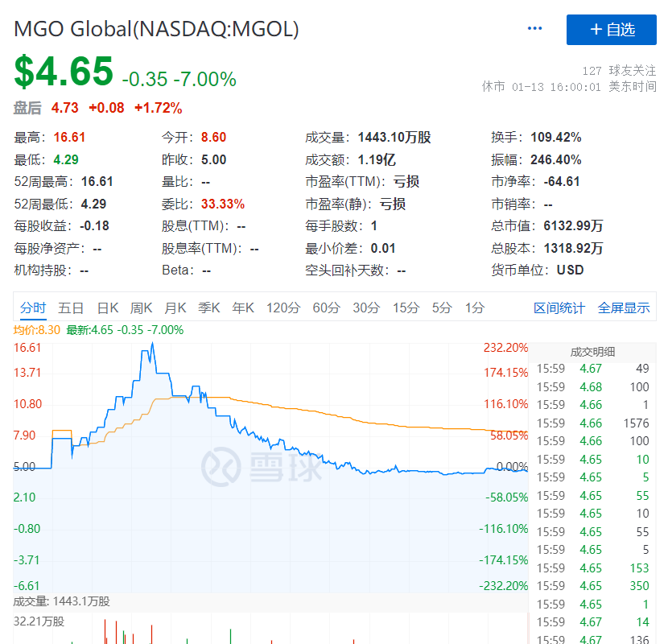668x644 pixels.
Task: Open the 区间统计 interval statistics tool
Action: tap(559, 308)
